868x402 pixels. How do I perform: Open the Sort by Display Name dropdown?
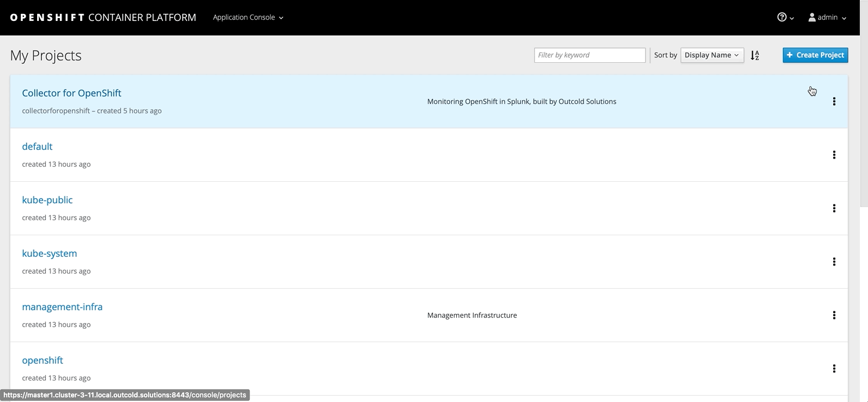[712, 55]
